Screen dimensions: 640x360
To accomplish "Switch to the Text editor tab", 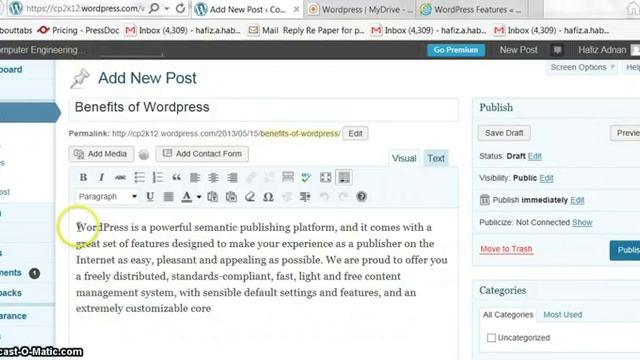I will (436, 158).
